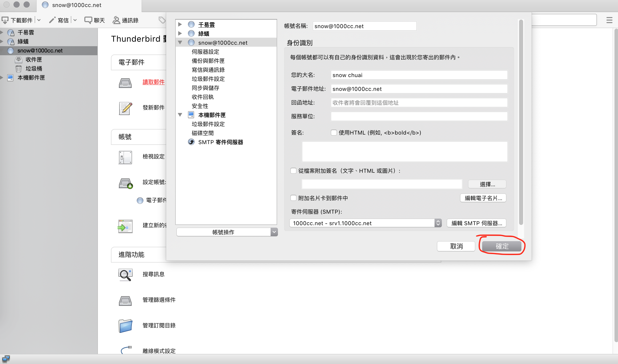Expand 綠蟻 in the account settings tree
The width and height of the screenshot is (618, 364).
point(180,33)
